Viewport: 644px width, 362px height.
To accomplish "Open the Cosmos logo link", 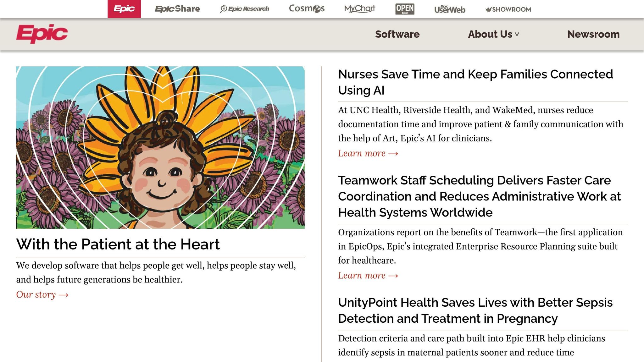I will 307,8.
